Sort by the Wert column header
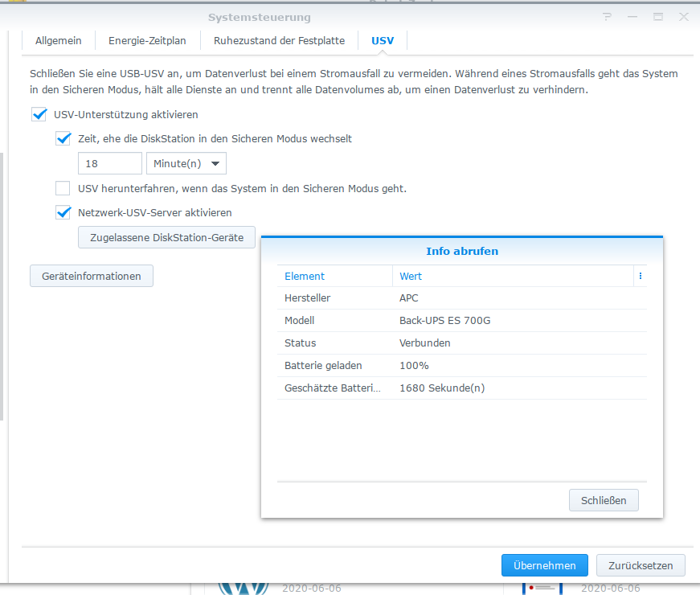The image size is (700, 595). 513,276
